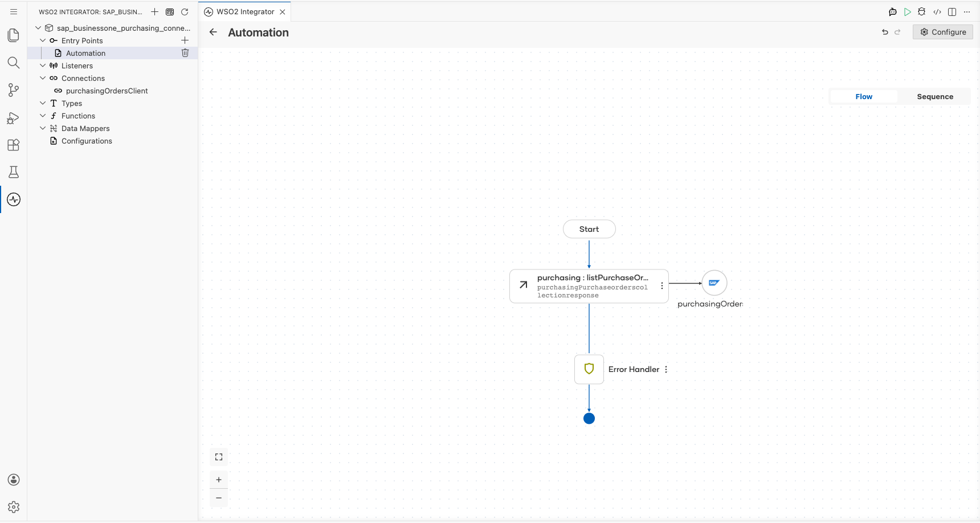
Task: Click the Automation page heading
Action: (258, 32)
